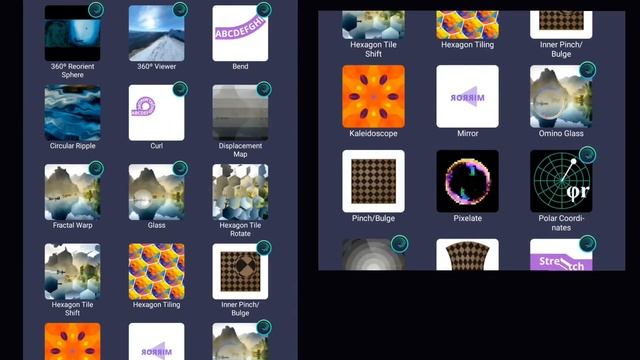The width and height of the screenshot is (640, 360).
Task: Select Kaleidoscope thumbnail in right panel
Action: [373, 96]
